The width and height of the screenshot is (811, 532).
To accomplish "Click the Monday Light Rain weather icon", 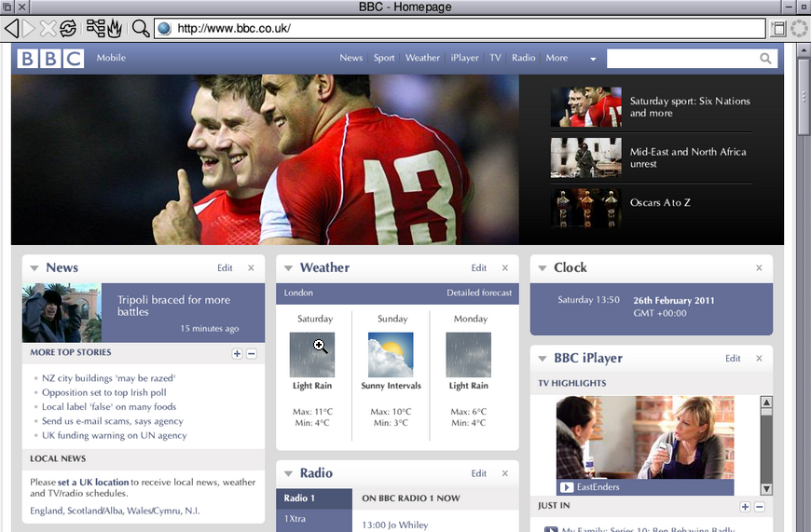I will point(468,355).
